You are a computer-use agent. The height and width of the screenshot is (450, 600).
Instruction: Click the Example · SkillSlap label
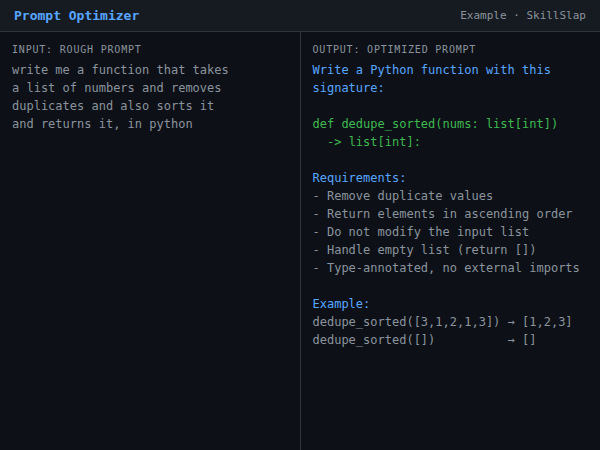(523, 16)
